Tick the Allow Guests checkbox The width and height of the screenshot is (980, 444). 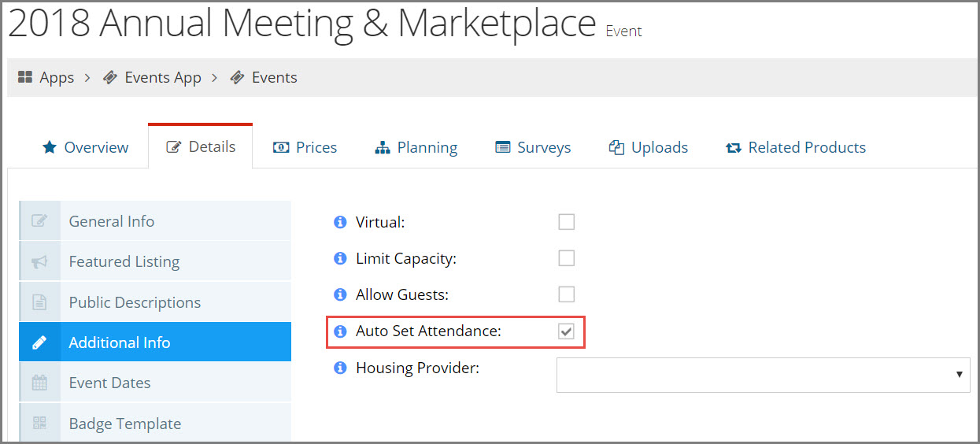point(566,294)
